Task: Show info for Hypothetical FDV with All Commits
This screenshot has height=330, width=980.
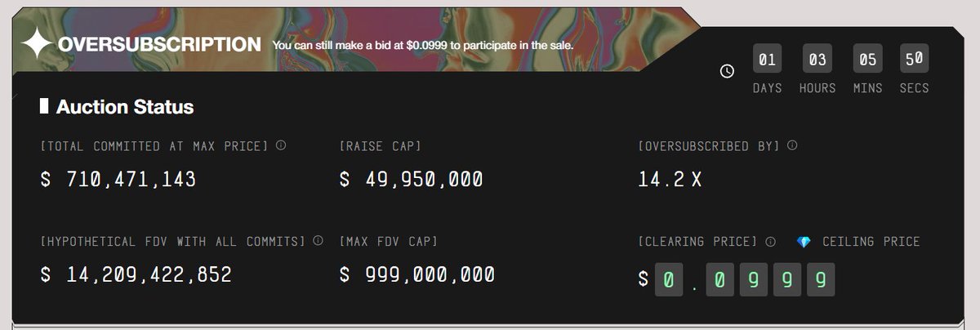Action: [x=318, y=241]
